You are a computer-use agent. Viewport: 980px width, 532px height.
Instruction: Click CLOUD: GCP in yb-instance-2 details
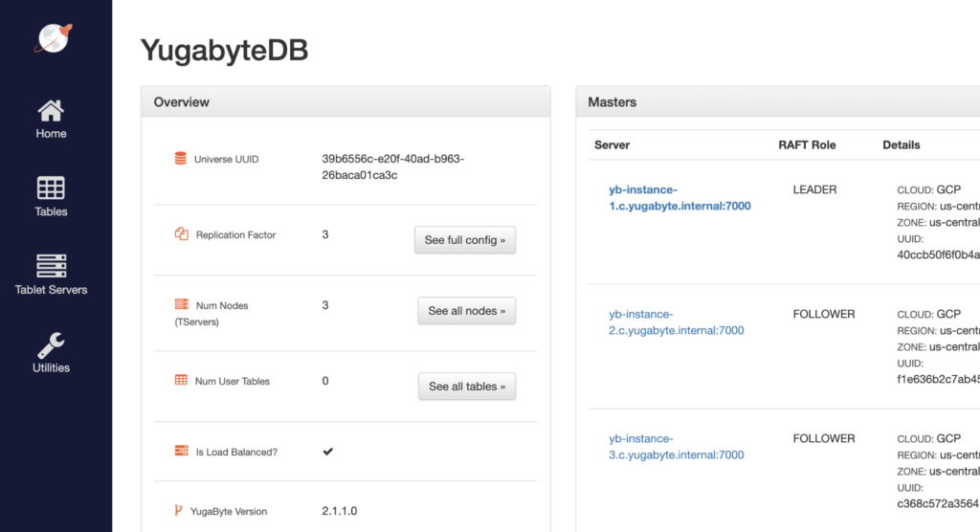928,314
